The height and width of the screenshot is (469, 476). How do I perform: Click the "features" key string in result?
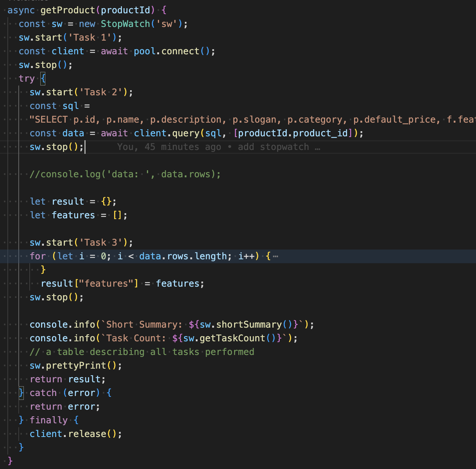pyautogui.click(x=106, y=284)
